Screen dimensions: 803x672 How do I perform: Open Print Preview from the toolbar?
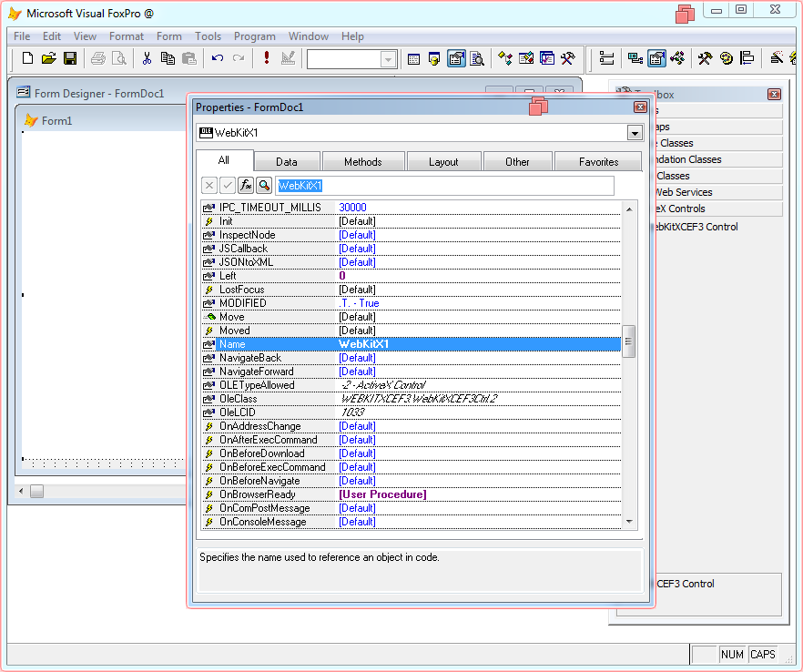click(x=119, y=58)
